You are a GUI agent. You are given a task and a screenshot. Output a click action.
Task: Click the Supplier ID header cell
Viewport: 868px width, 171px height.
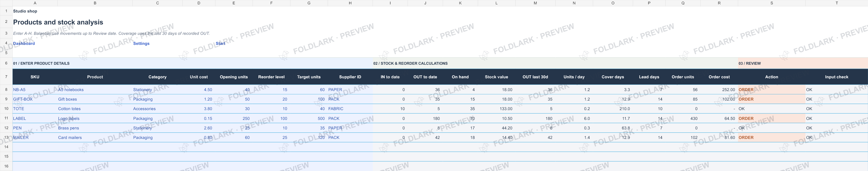350,77
